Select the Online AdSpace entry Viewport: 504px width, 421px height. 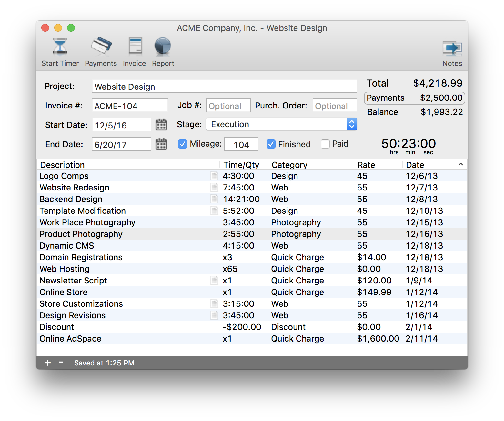(252, 338)
